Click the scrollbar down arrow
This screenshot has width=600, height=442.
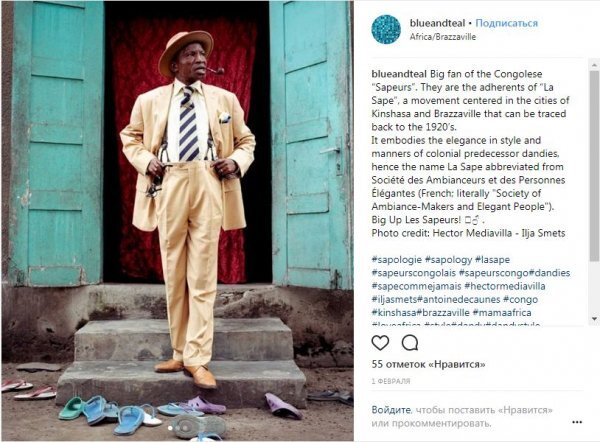pyautogui.click(x=594, y=319)
